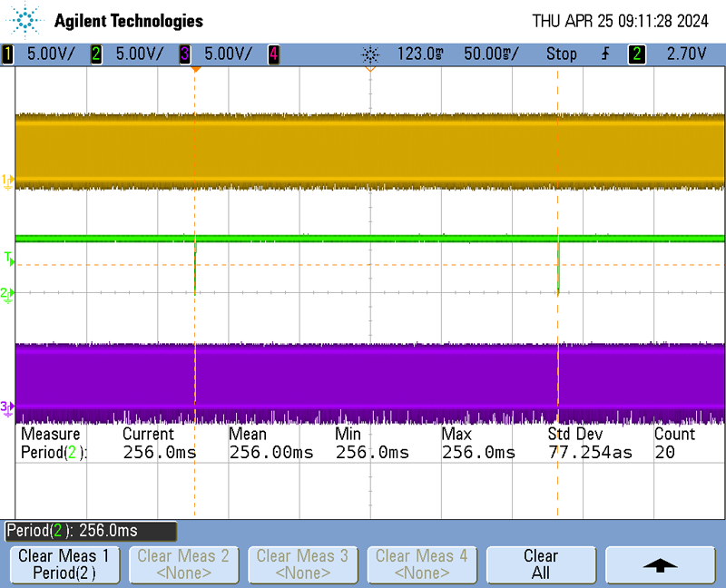
Task: Click the trigger level T marker
Action: (9, 260)
